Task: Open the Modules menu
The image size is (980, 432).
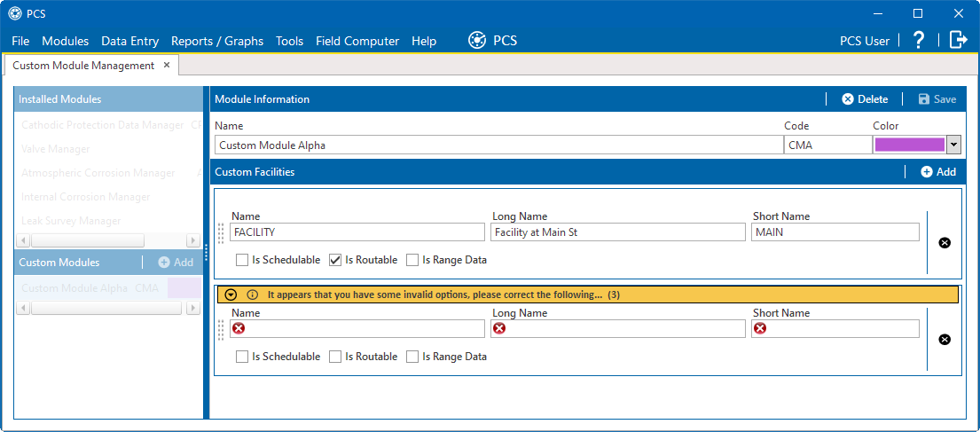Action: pyautogui.click(x=65, y=42)
